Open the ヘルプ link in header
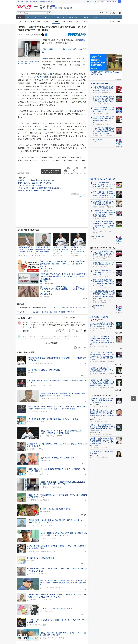 (x=94, y=2)
